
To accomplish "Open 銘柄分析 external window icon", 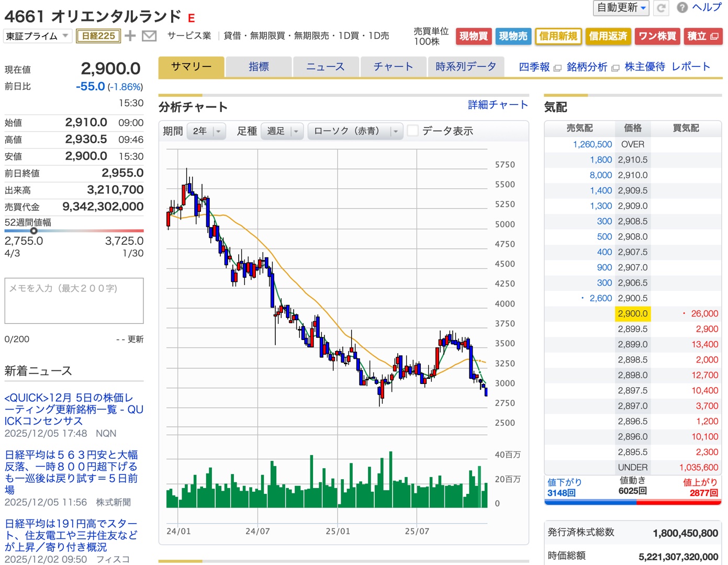I will [x=615, y=68].
